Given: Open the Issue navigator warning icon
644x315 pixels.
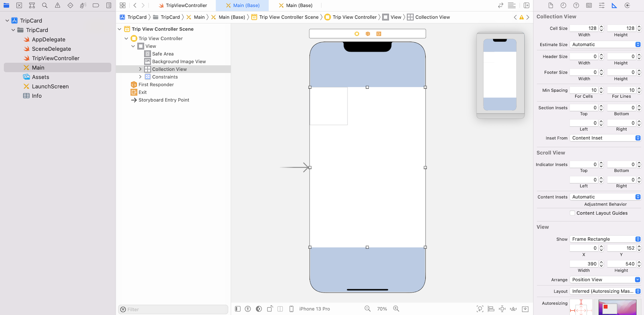Looking at the screenshot, I should [57, 5].
